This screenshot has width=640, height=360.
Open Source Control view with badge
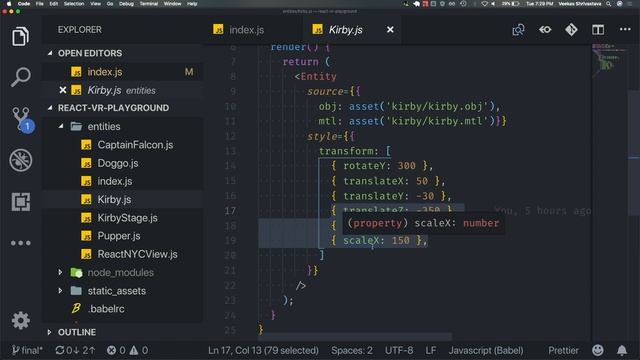click(22, 119)
